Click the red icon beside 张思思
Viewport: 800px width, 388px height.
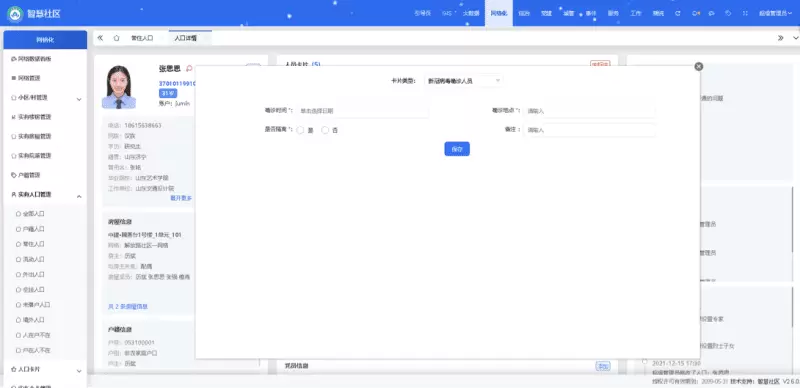point(189,68)
